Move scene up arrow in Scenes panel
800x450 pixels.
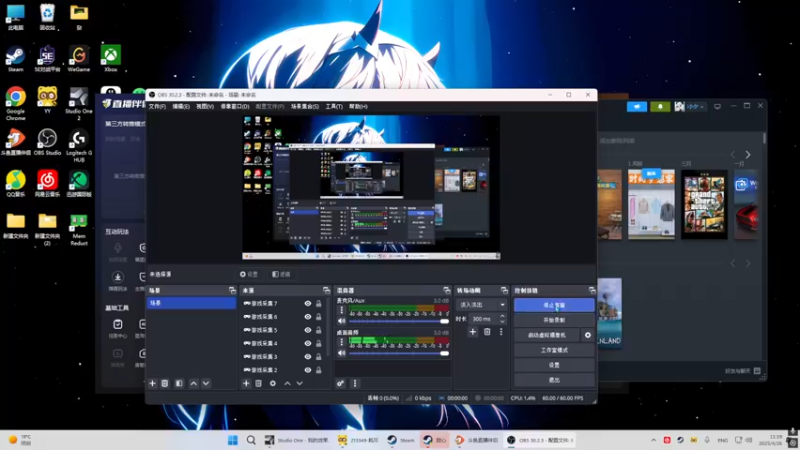click(193, 383)
